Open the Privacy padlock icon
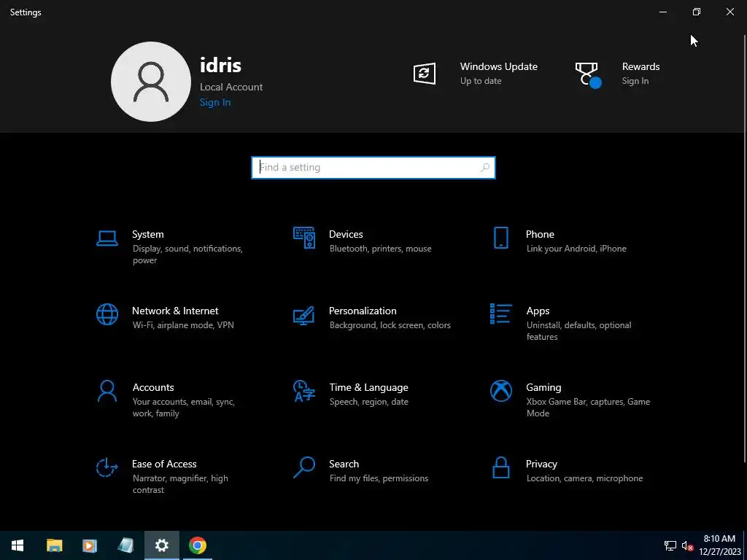 pyautogui.click(x=500, y=467)
